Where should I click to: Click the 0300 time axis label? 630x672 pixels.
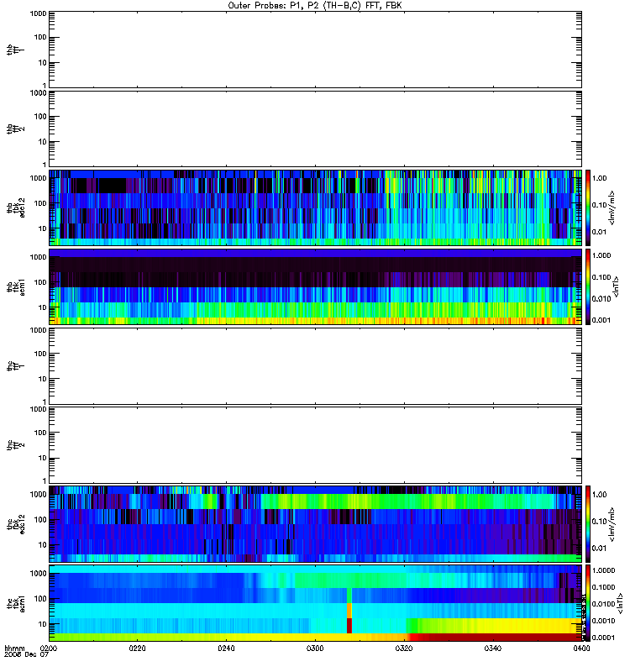[315, 648]
